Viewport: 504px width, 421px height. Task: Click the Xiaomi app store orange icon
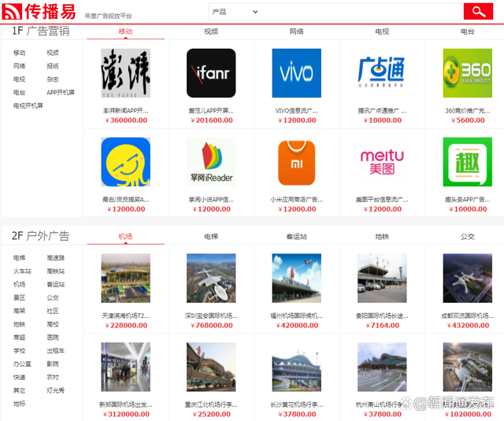pos(296,162)
